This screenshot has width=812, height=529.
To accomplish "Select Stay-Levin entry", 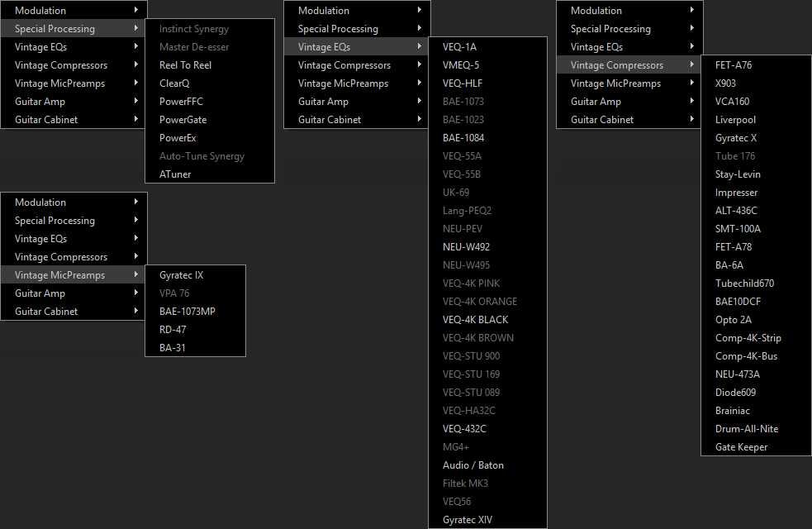I will point(756,174).
